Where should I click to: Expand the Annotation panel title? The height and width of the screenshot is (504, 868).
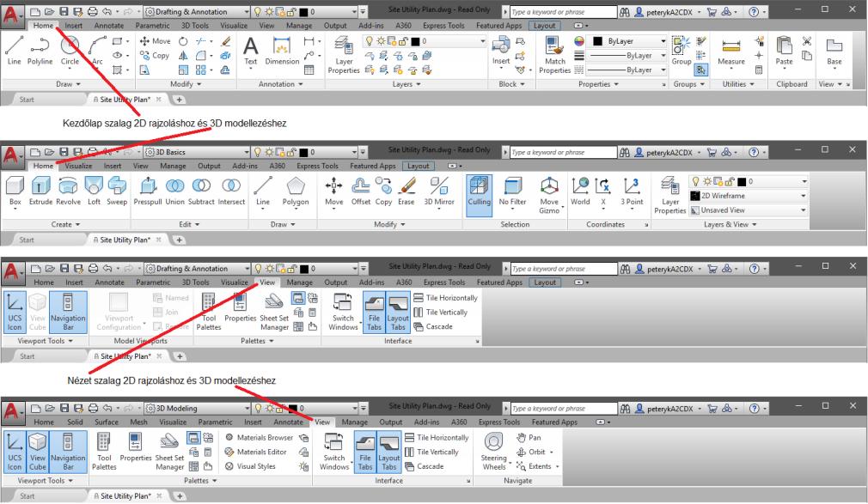click(x=281, y=84)
